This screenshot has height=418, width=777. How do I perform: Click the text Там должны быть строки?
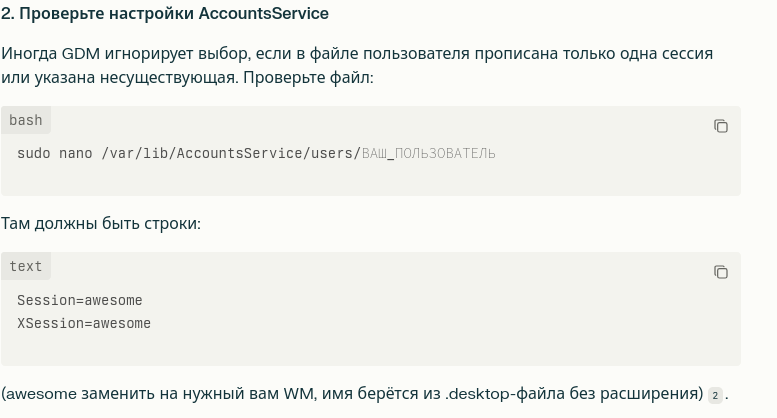tap(101, 223)
